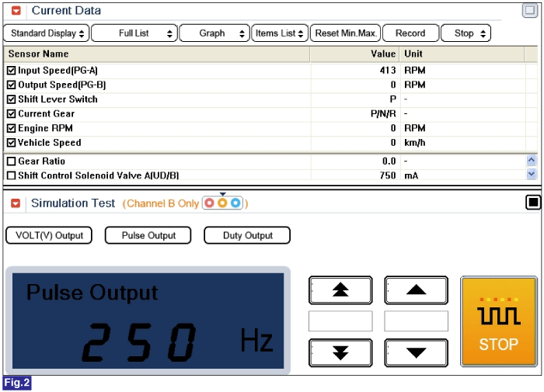
Task: Click the Input Speed value 413
Action: click(388, 71)
